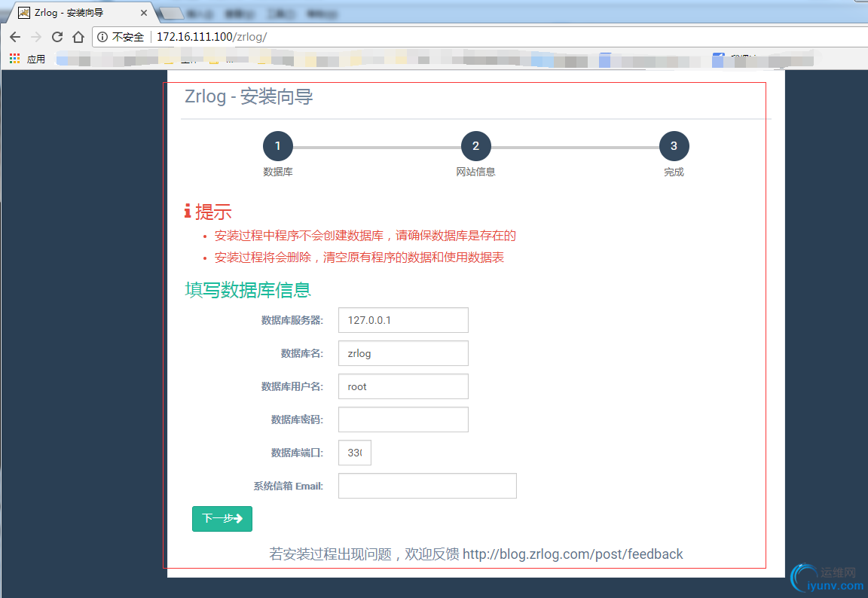868x598 pixels.
Task: Click the 不安全 security label
Action: (x=128, y=37)
